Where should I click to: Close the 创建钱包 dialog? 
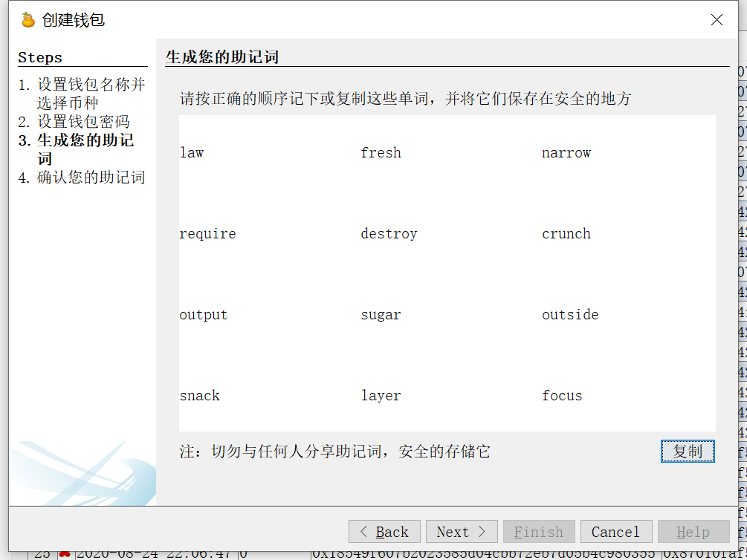717,19
